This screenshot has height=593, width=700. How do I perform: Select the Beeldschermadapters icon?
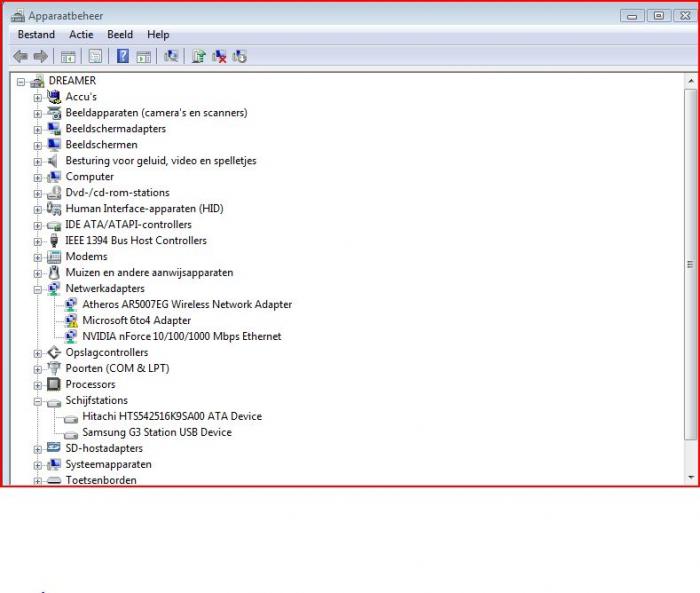54,129
